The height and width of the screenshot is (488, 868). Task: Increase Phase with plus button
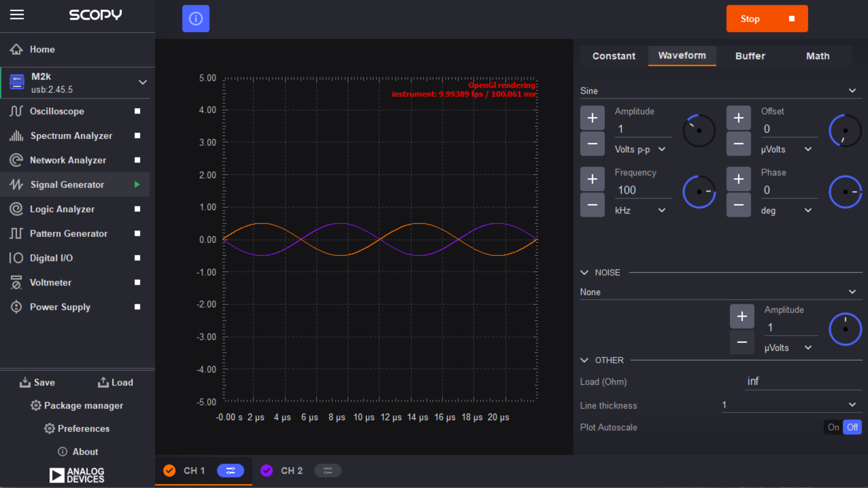[x=738, y=179]
